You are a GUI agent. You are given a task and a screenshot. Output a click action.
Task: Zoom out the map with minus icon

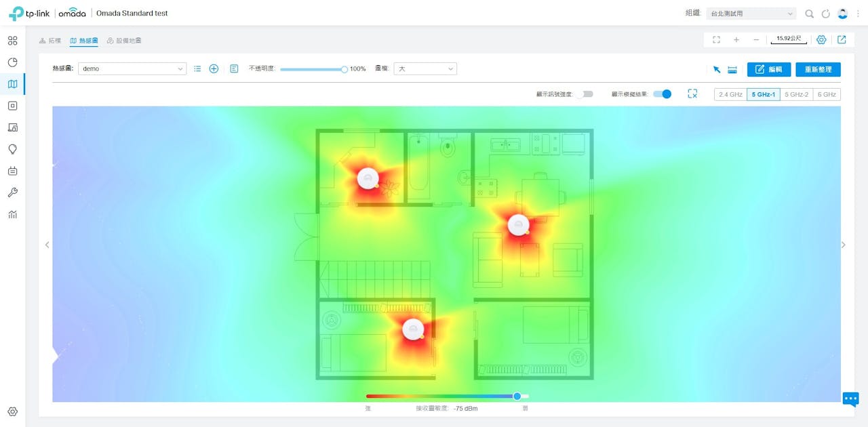pos(756,40)
